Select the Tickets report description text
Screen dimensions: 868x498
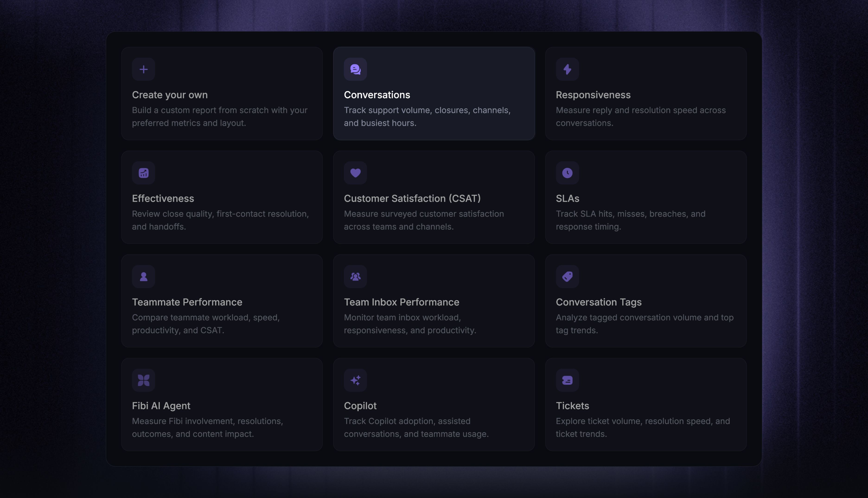643,428
